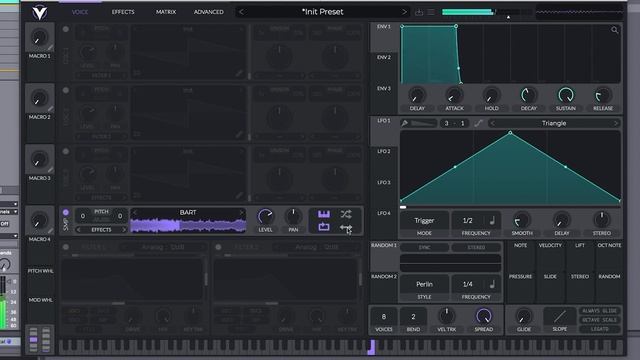The height and width of the screenshot is (360, 640).
Task: Adjust the Macro 4 knob
Action: tap(39, 221)
